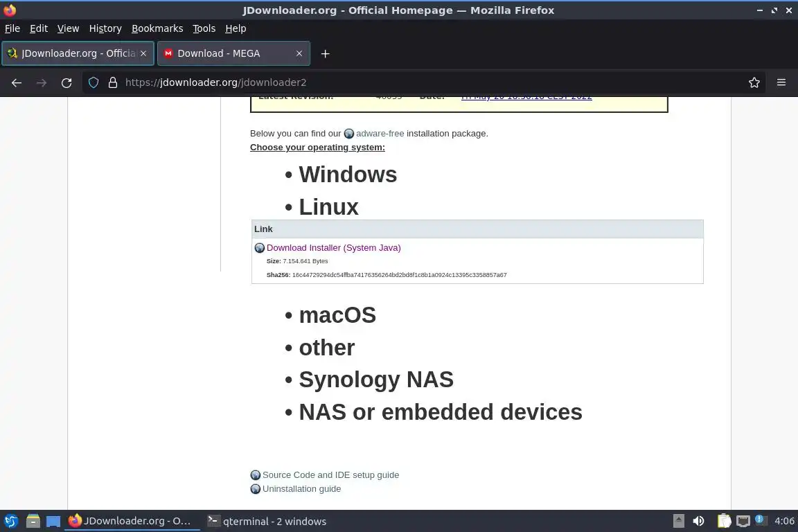Viewport: 798px width, 532px height.
Task: Open the file manager from taskbar
Action: tap(33, 522)
